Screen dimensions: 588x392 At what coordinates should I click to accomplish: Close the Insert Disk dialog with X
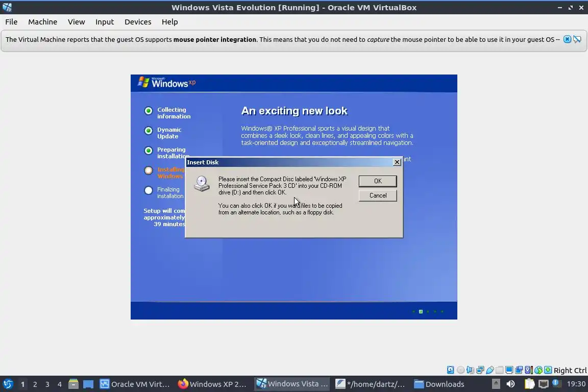coord(397,162)
